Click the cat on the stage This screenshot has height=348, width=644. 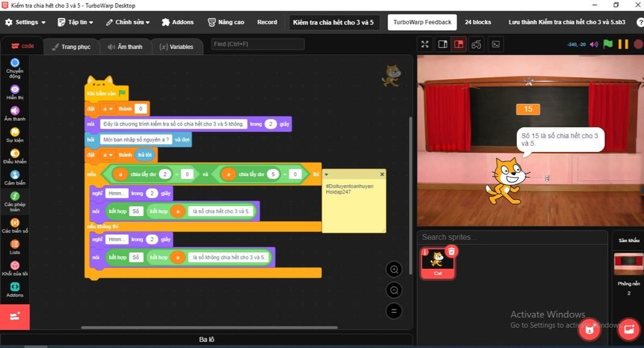point(506,180)
